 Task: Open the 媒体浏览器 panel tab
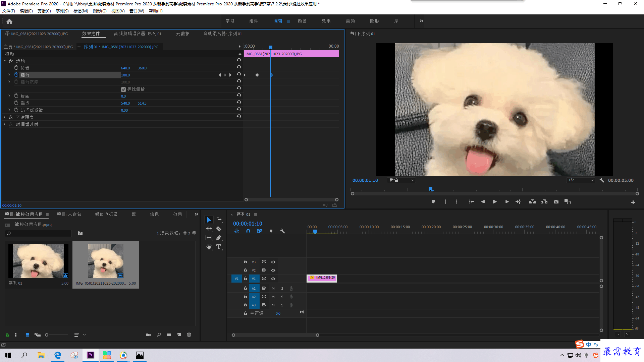[106, 214]
